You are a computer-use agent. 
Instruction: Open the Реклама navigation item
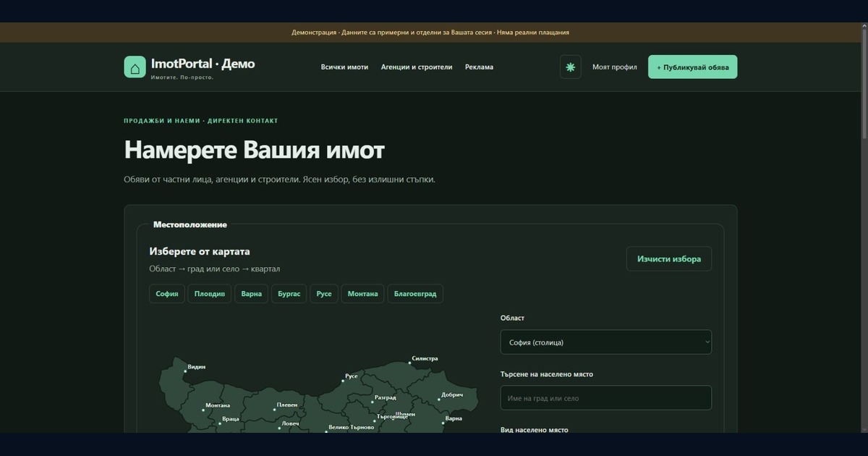pos(479,67)
